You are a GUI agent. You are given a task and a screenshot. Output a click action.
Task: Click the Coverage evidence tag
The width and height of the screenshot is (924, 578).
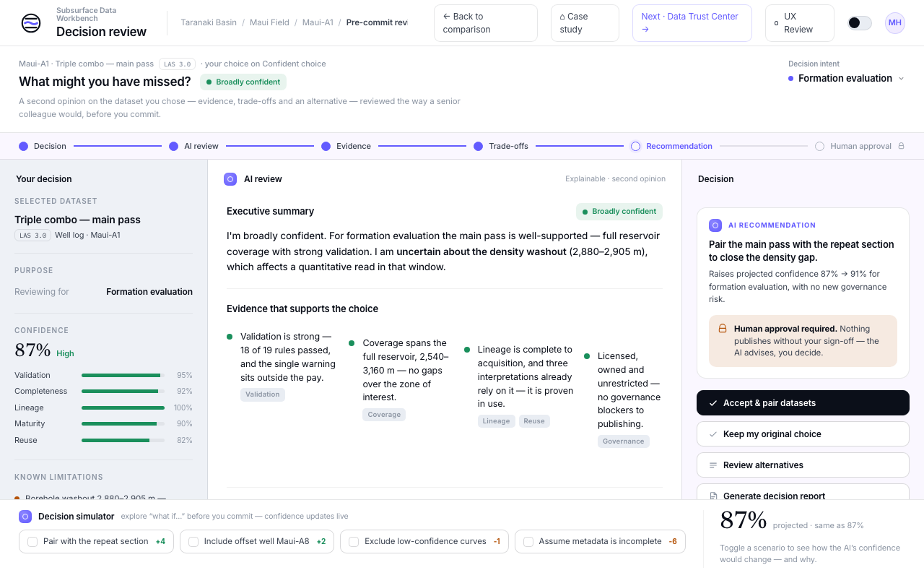tap(384, 415)
